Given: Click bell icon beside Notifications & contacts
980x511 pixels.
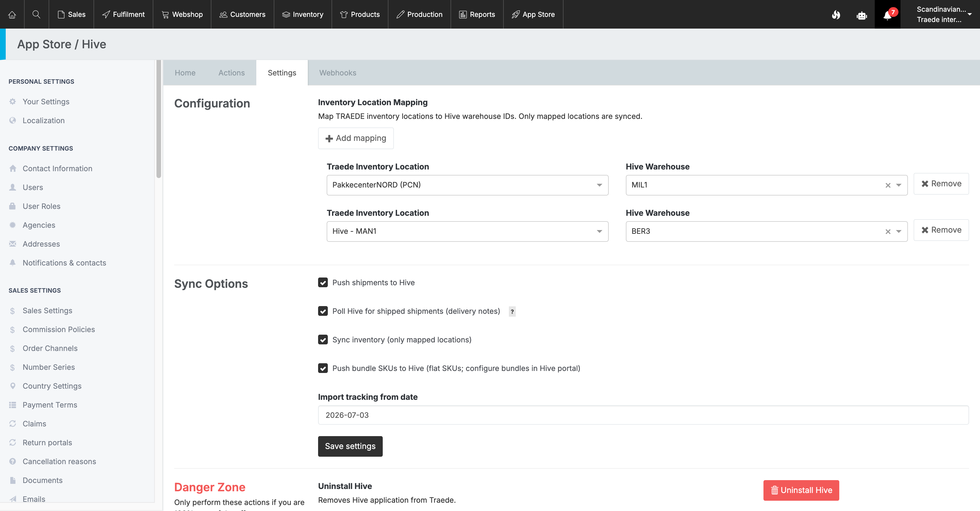Looking at the screenshot, I should (13, 263).
